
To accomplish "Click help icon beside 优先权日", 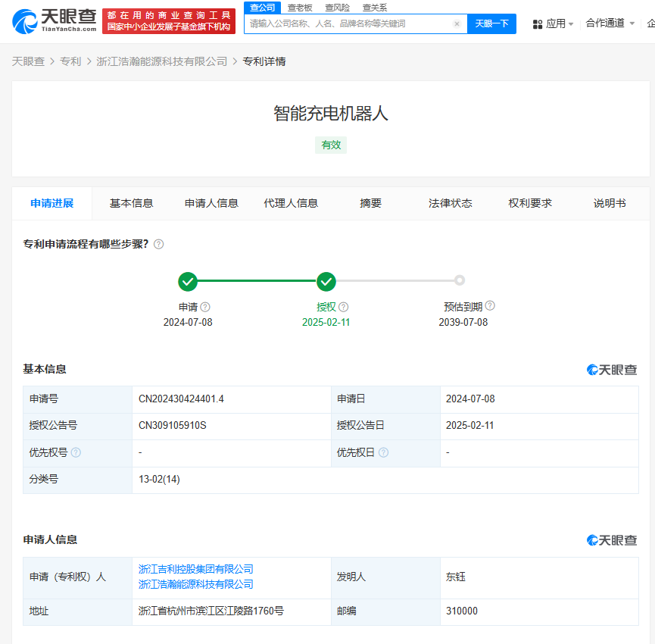I will click(383, 452).
